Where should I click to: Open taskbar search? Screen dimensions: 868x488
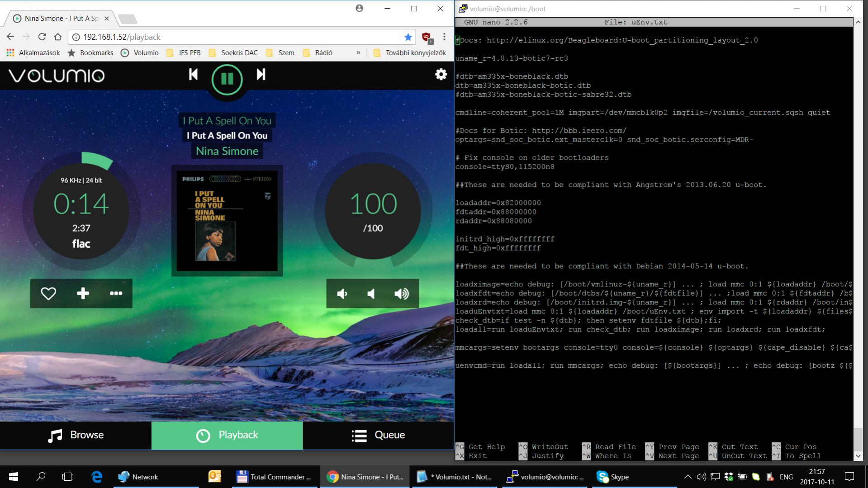click(41, 477)
